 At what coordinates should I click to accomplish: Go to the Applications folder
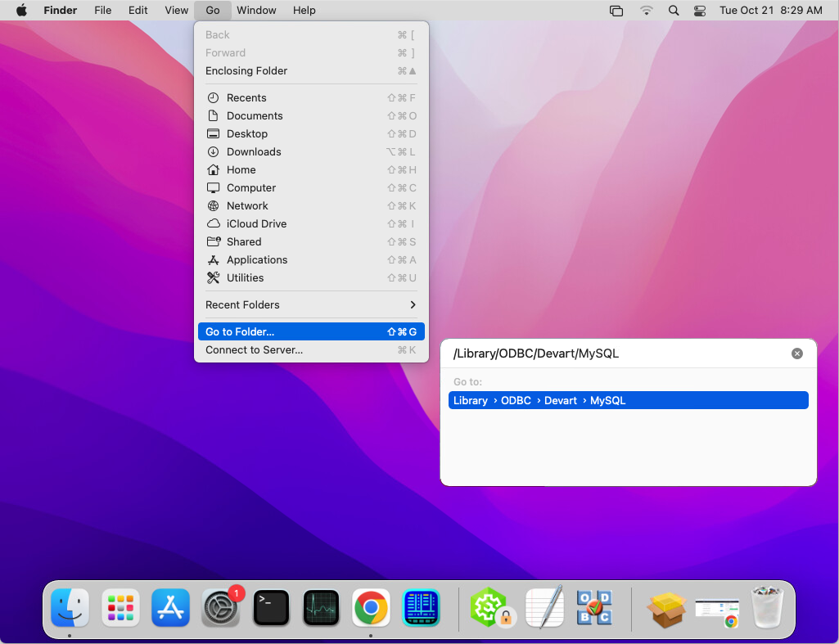[259, 259]
